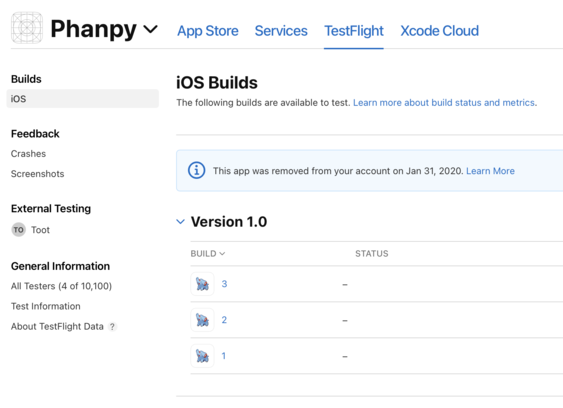The image size is (563, 408).
Task: Click the elephant icon for build 3
Action: tap(202, 284)
